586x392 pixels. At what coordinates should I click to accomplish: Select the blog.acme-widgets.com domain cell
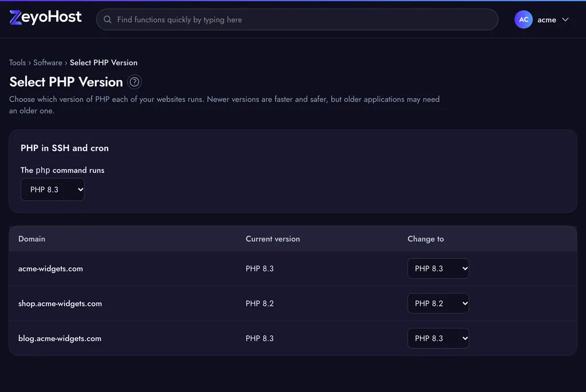click(60, 338)
